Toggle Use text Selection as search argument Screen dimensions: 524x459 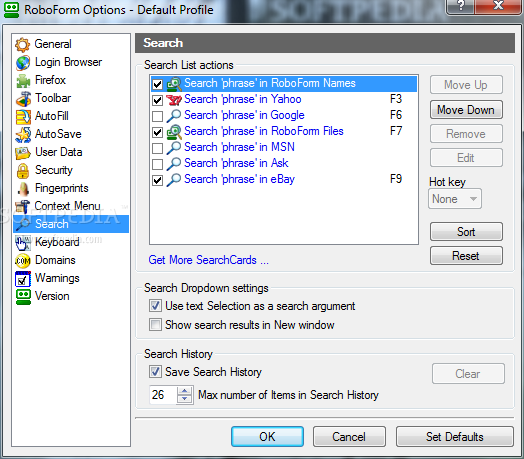pos(155,306)
